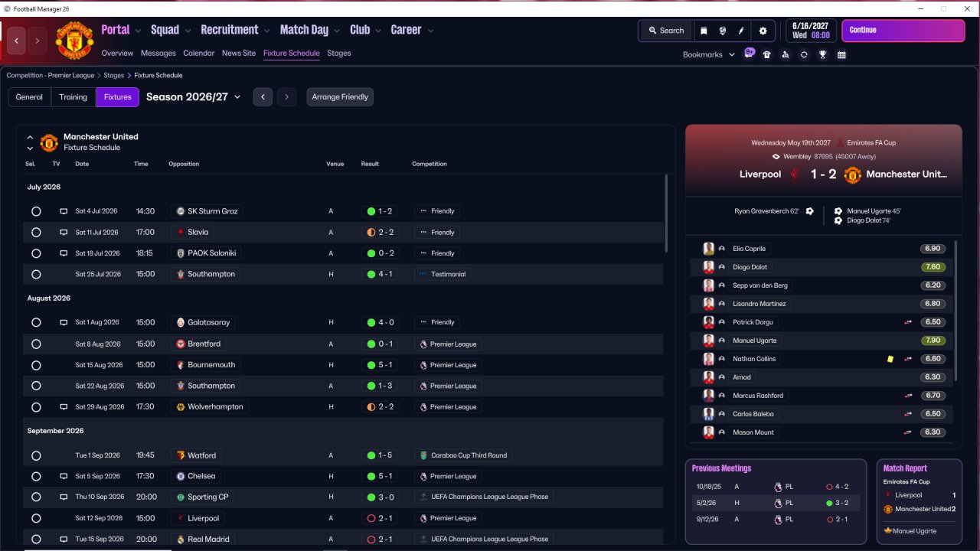
Task: Expand the Squad menu dropdown
Action: [188, 31]
